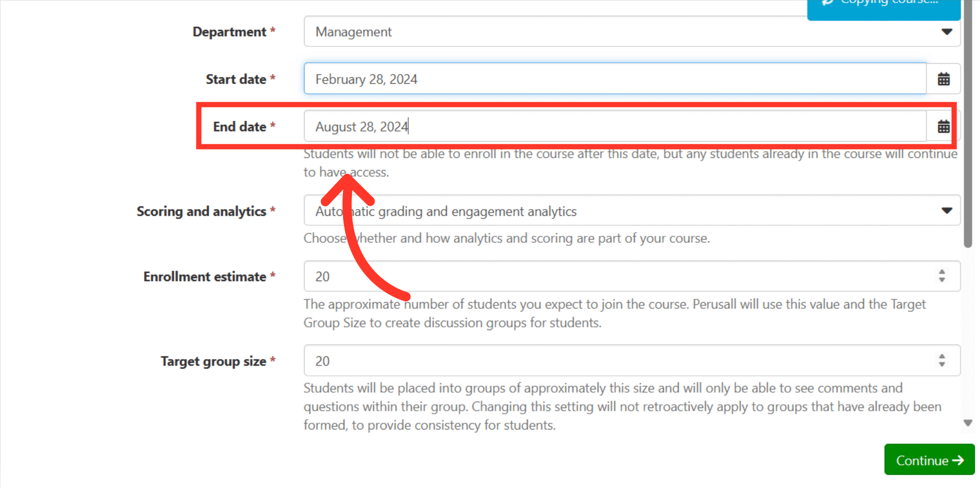Click the refresh icon on Copying course button

click(x=828, y=3)
